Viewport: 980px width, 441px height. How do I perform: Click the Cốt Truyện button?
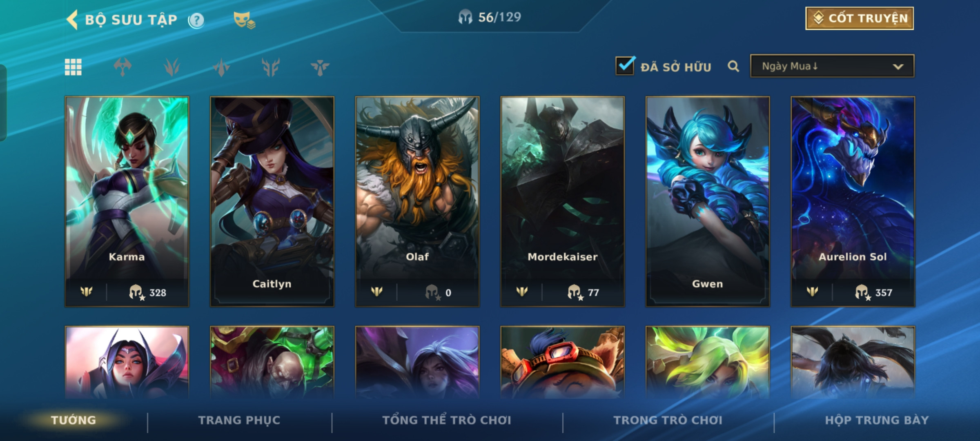(860, 18)
